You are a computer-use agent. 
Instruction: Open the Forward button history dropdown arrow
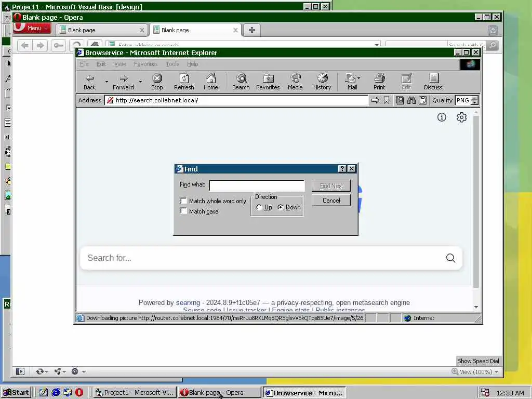point(140,82)
